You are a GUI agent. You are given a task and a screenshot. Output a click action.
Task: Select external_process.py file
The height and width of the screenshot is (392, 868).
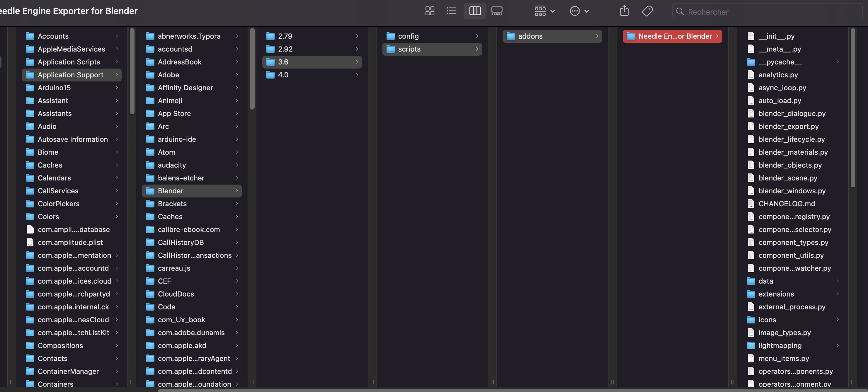pos(792,307)
